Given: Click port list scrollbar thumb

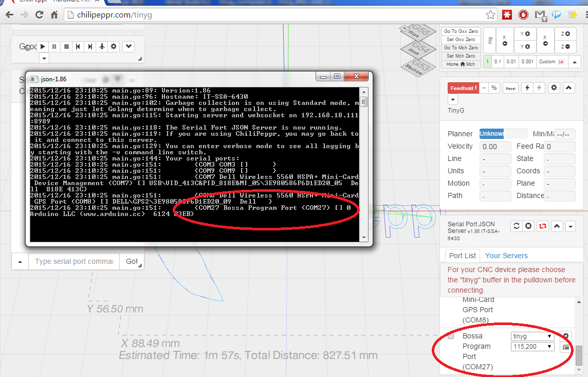Looking at the screenshot, I should pos(579,355).
